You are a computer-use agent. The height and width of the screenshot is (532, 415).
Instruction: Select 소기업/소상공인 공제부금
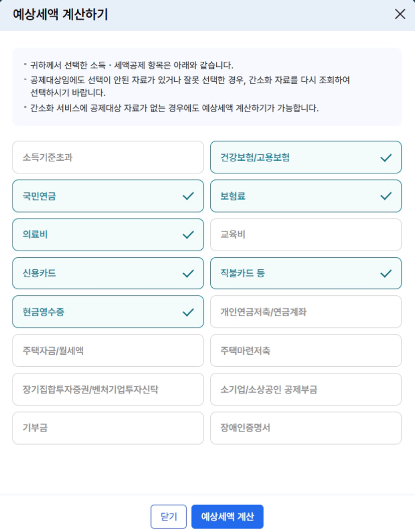coord(306,389)
